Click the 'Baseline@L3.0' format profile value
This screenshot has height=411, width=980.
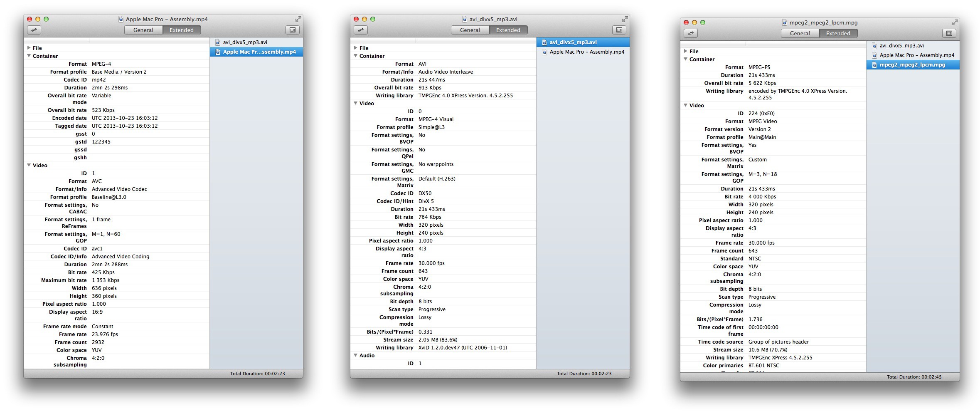[109, 197]
